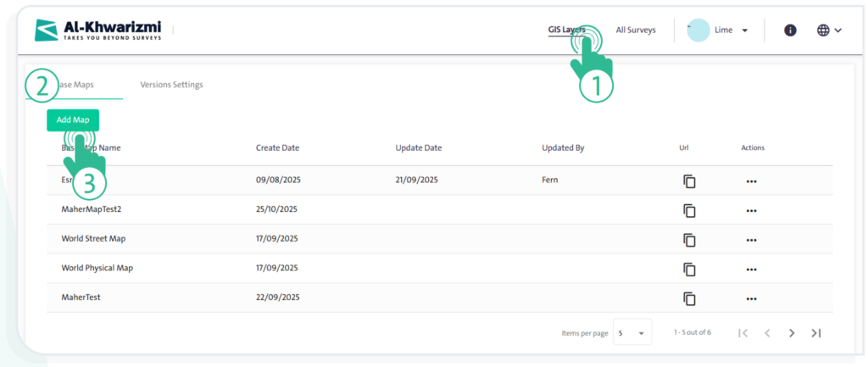Image resolution: width=868 pixels, height=367 pixels.
Task: Click the Al-Khwarizmi logo
Action: click(99, 31)
